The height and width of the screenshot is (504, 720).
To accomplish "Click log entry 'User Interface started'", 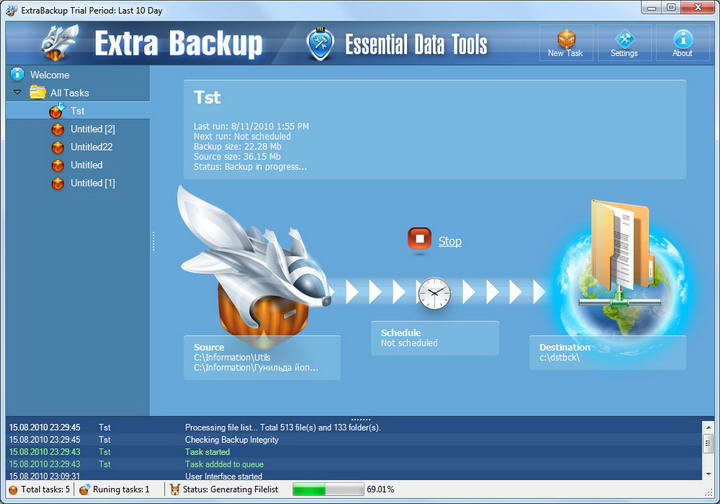I will coord(224,476).
